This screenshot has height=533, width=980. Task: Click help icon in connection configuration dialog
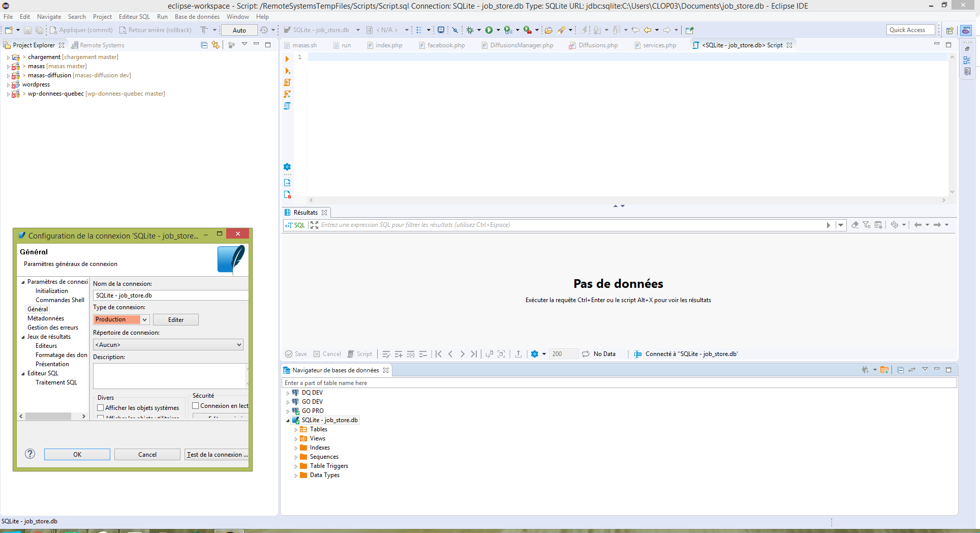pos(30,454)
